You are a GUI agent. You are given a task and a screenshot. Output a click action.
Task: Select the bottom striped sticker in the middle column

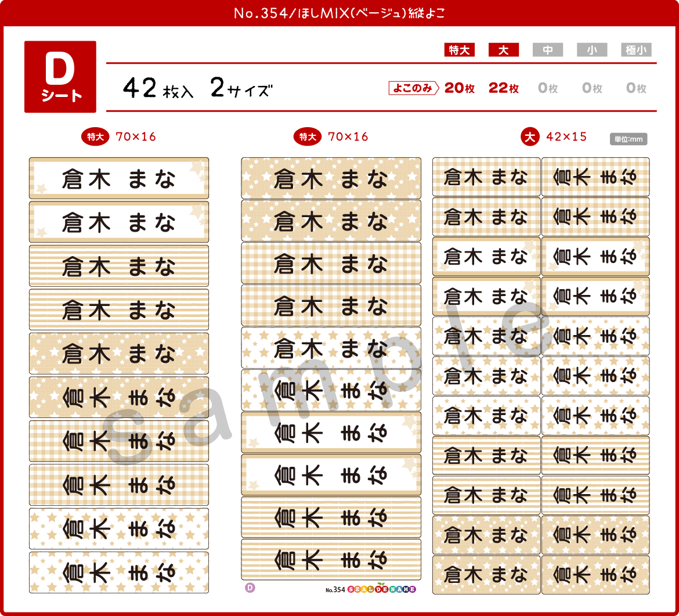tap(331, 559)
